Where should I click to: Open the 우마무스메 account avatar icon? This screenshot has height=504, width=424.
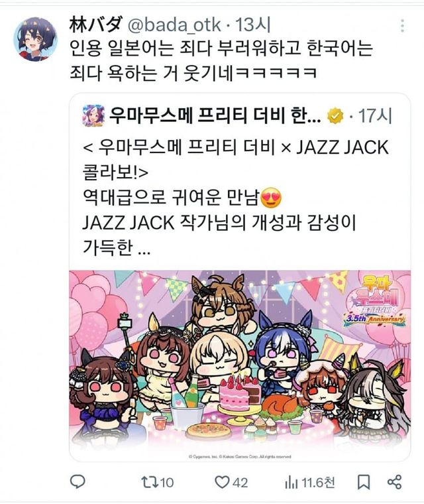pos(93,115)
